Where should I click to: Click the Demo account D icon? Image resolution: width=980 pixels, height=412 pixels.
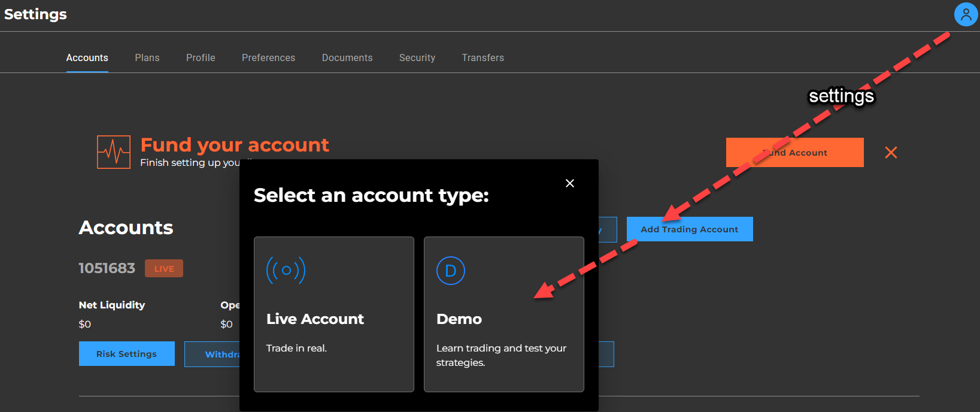click(x=451, y=271)
